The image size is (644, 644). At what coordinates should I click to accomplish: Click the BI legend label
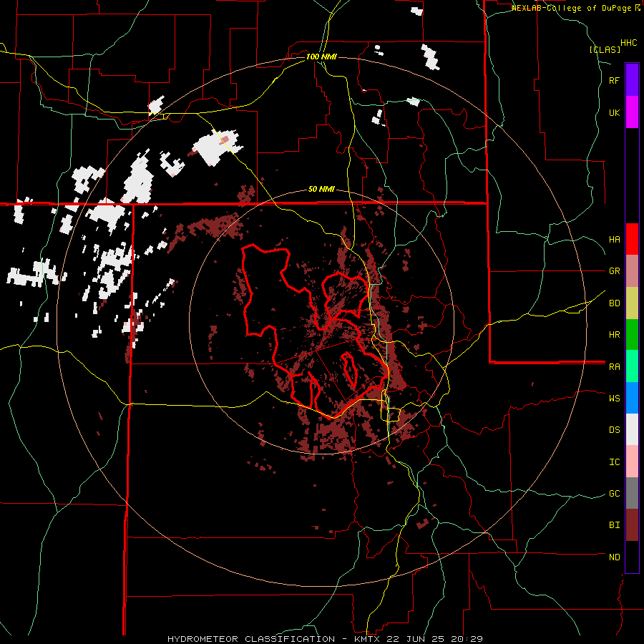614,525
